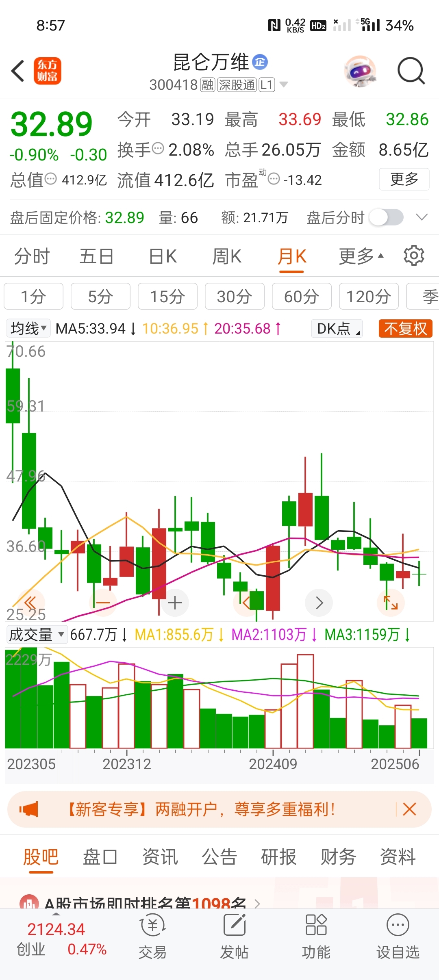The image size is (439, 980).
Task: Select the 120分 period button
Action: [x=369, y=296]
